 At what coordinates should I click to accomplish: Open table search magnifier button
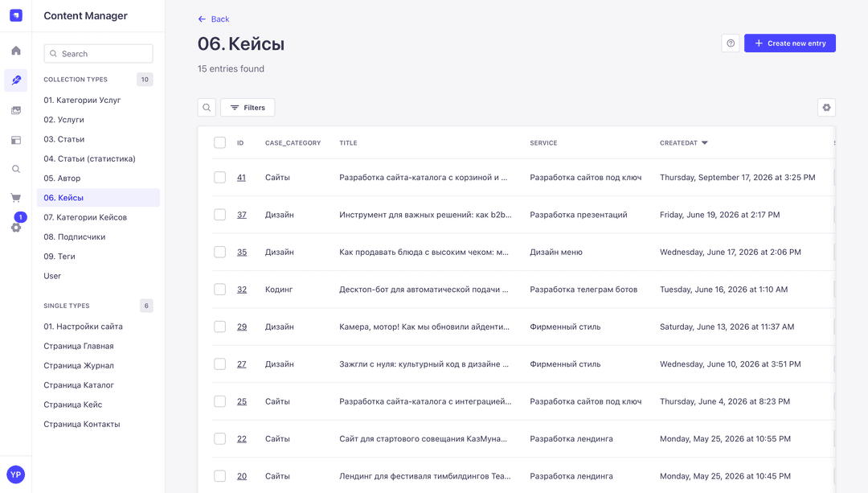pyautogui.click(x=207, y=108)
